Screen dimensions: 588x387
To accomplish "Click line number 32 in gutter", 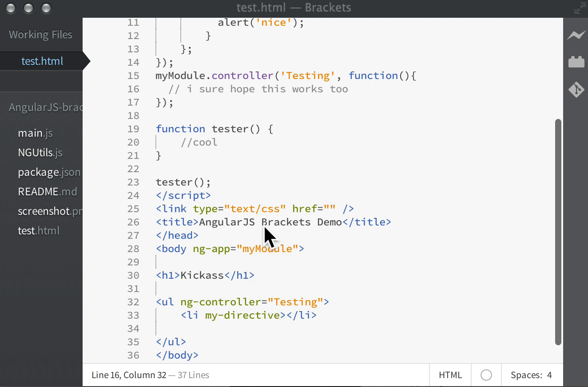I will [x=133, y=302].
